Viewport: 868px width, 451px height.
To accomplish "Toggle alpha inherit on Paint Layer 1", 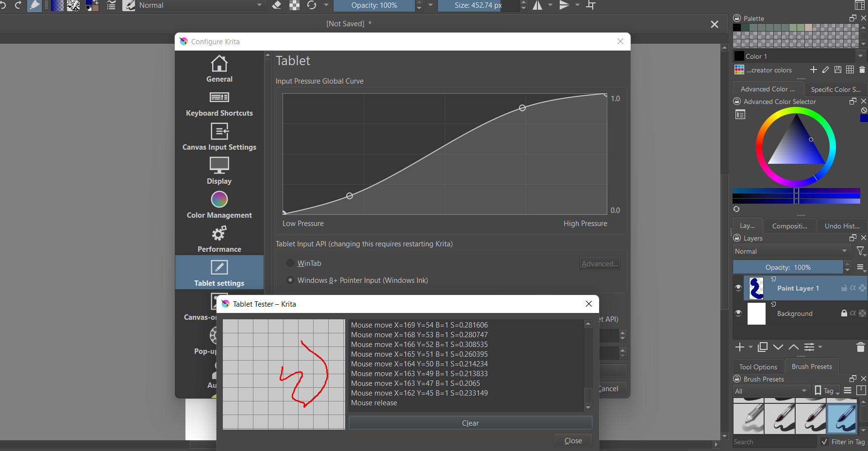I will (x=853, y=288).
